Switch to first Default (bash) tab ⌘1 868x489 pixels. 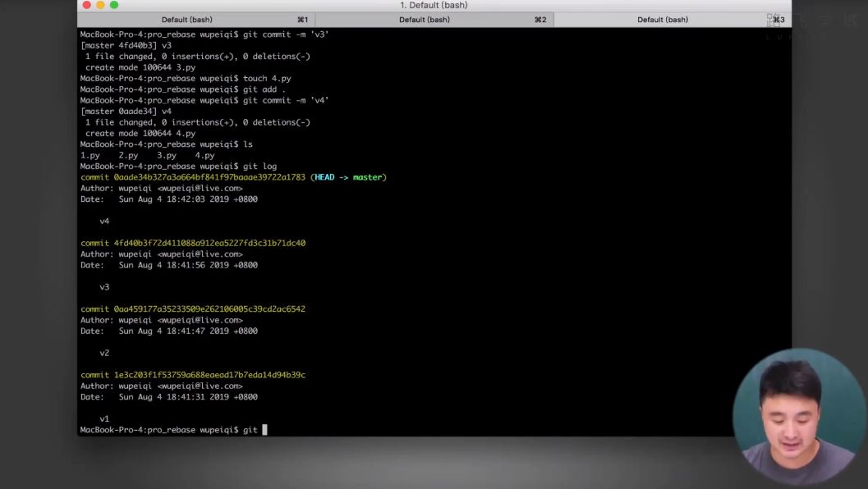(196, 20)
